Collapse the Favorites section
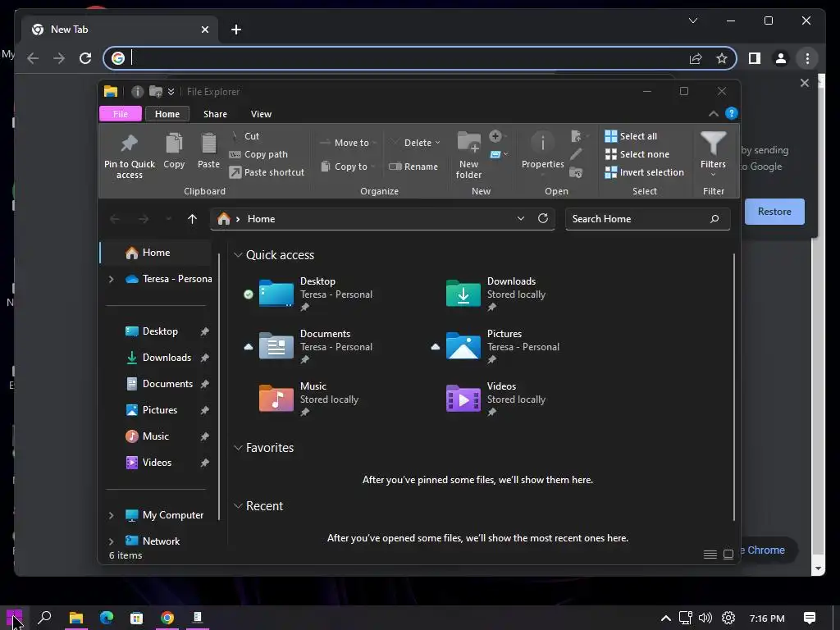 tap(238, 448)
